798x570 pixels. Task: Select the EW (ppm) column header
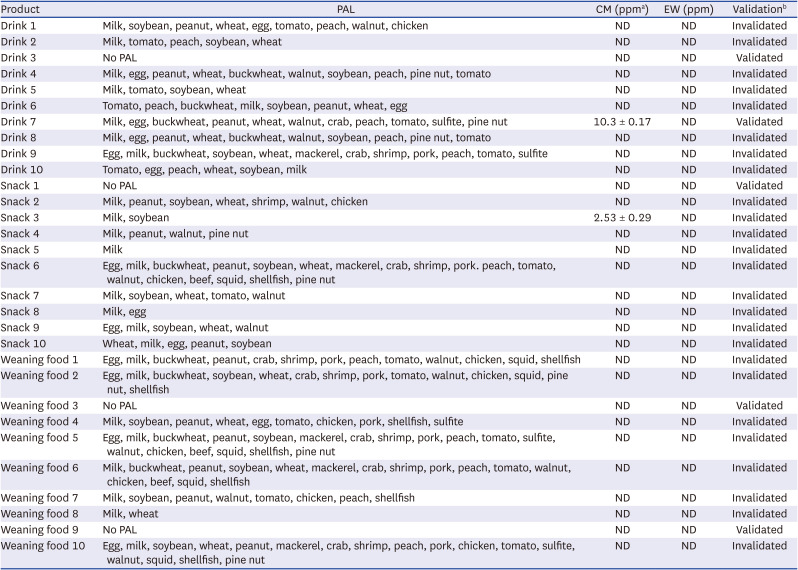coord(688,9)
